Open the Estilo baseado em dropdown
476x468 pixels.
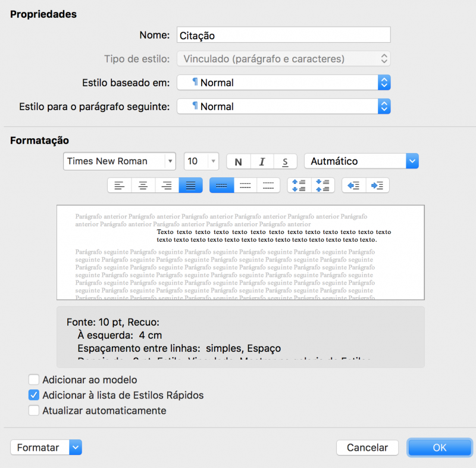384,82
